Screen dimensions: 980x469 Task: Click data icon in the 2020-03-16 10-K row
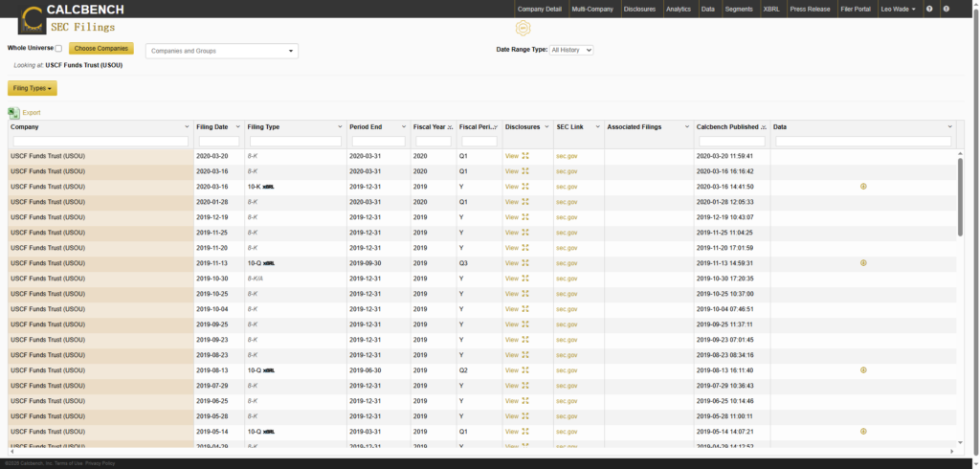863,187
